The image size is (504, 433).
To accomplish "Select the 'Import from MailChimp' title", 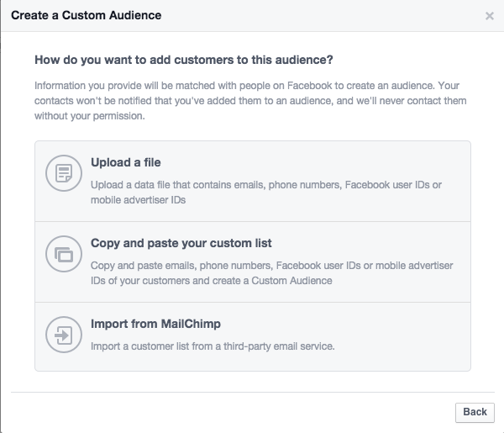I will pos(155,324).
